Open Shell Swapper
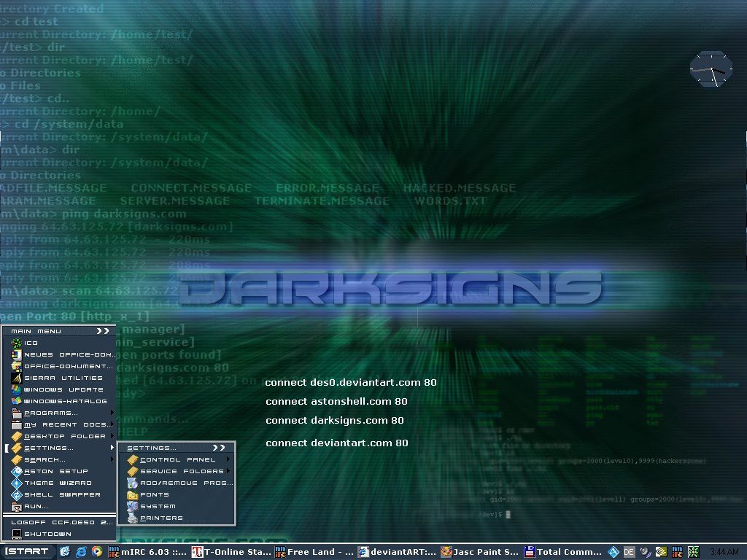This screenshot has height=560, width=747. (59, 495)
